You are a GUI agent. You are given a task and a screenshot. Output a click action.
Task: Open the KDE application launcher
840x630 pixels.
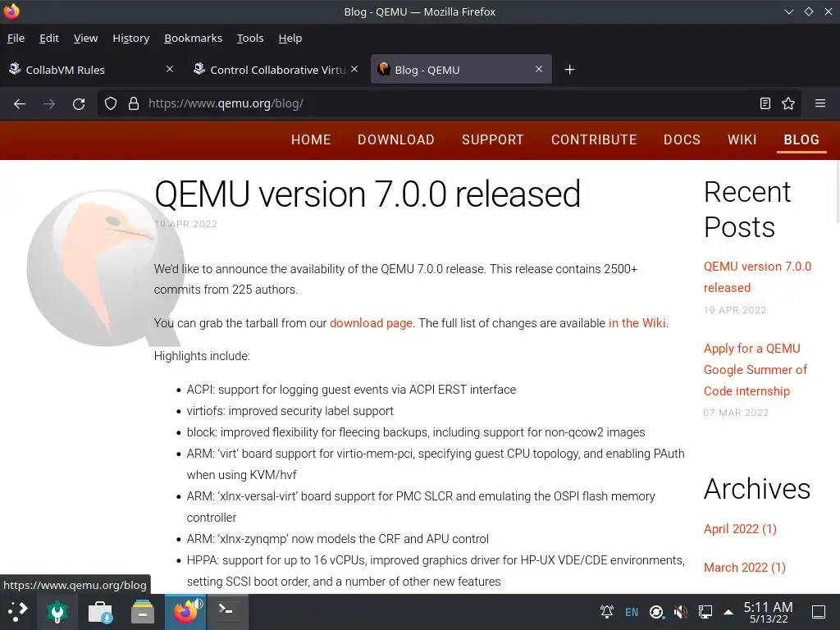click(x=17, y=611)
